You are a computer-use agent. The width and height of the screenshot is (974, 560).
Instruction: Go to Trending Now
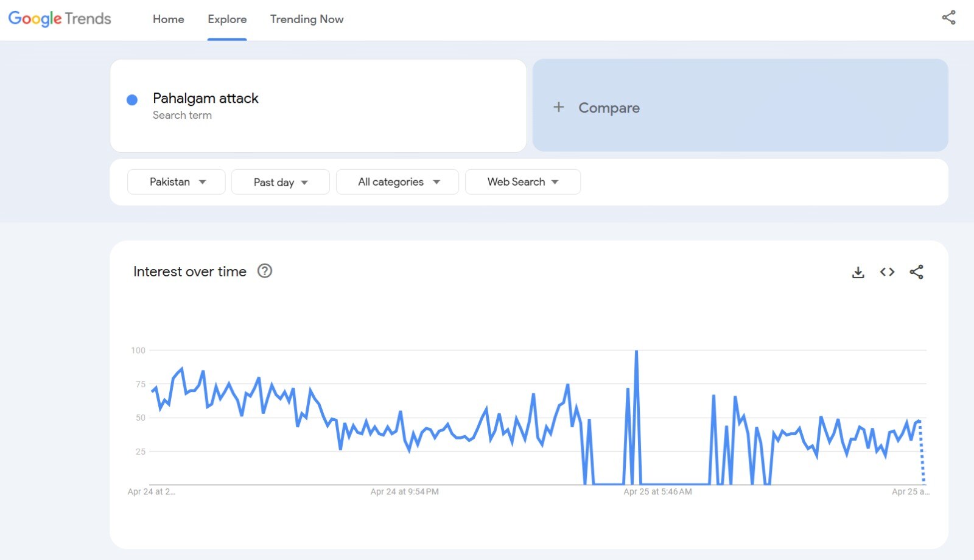click(307, 19)
